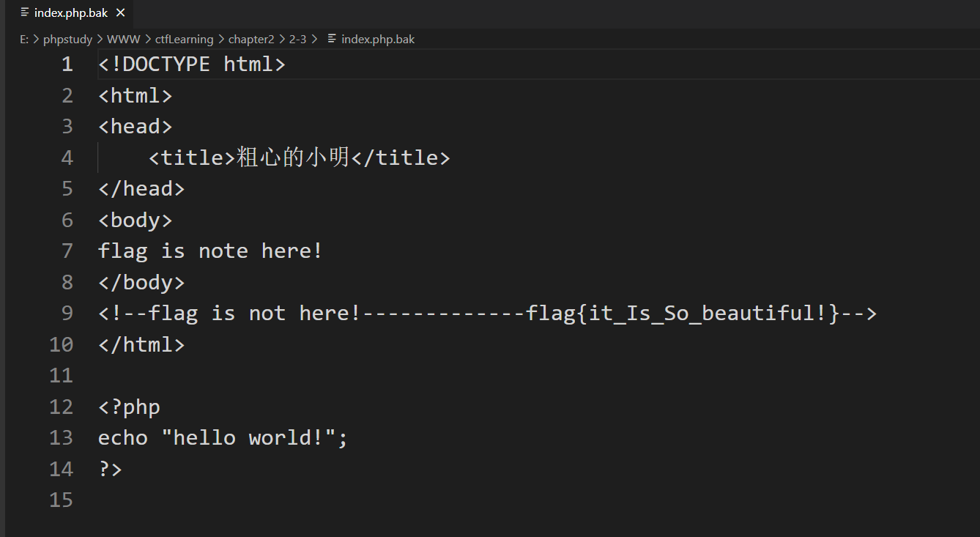The width and height of the screenshot is (980, 537).
Task: Click line number 9 in gutter
Action: pos(67,314)
